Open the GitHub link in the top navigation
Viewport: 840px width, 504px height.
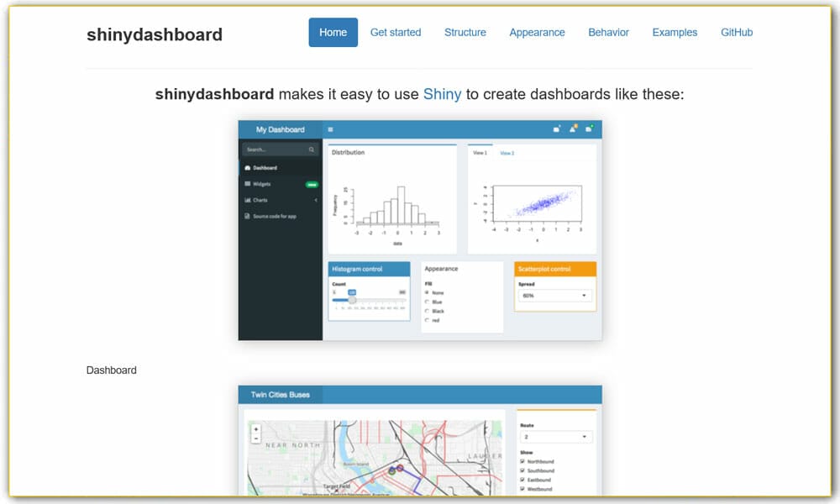click(736, 32)
